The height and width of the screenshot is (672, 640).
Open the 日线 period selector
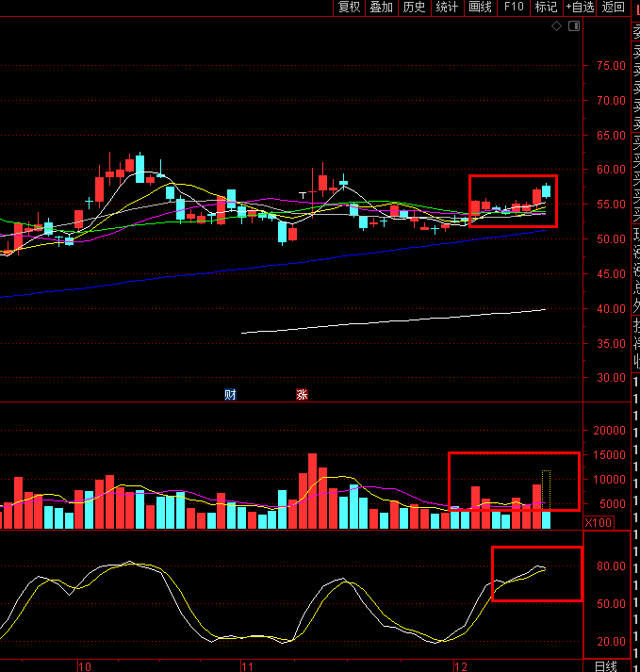click(606, 666)
